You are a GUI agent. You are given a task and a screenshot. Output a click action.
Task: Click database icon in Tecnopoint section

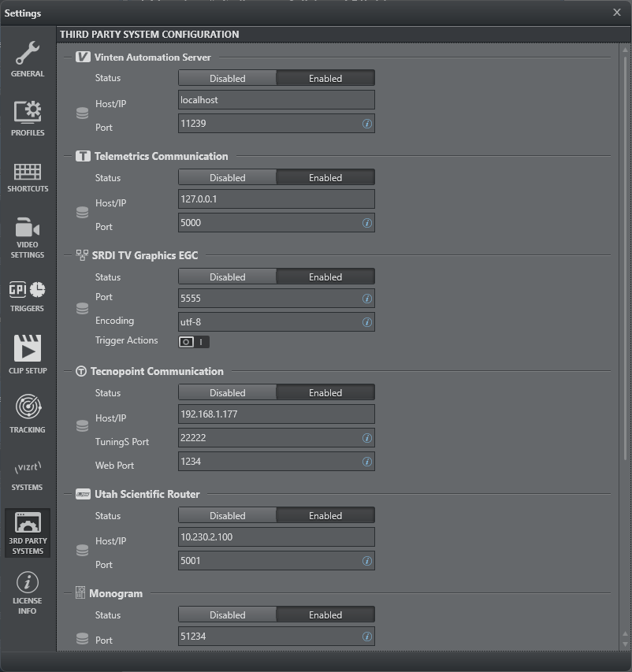82,425
